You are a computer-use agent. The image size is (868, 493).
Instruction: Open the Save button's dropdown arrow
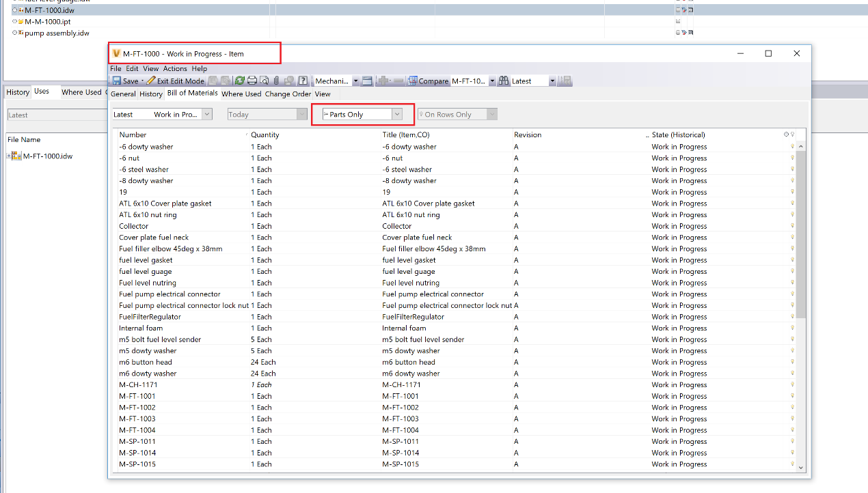(142, 81)
